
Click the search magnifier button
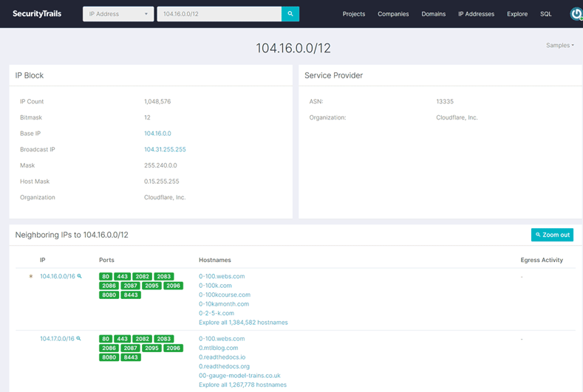pos(290,14)
